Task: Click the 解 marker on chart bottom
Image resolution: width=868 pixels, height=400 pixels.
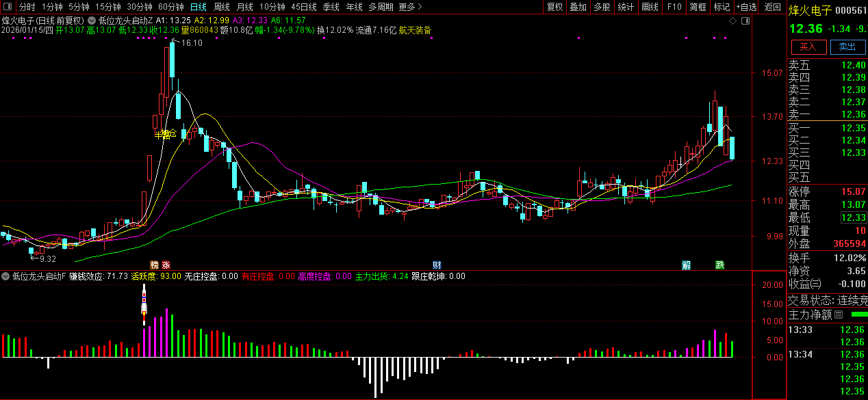Action: tap(686, 265)
